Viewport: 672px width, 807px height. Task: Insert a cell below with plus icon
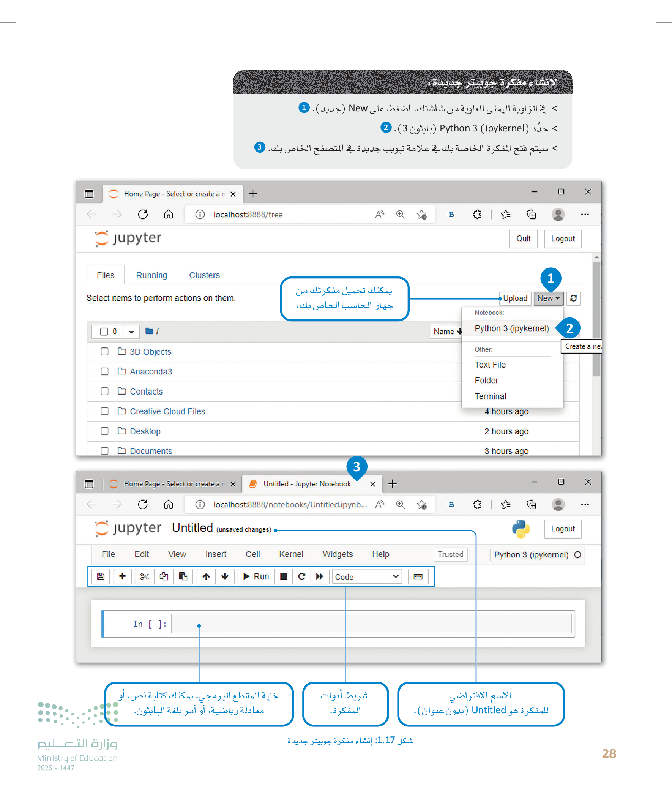pyautogui.click(x=122, y=576)
